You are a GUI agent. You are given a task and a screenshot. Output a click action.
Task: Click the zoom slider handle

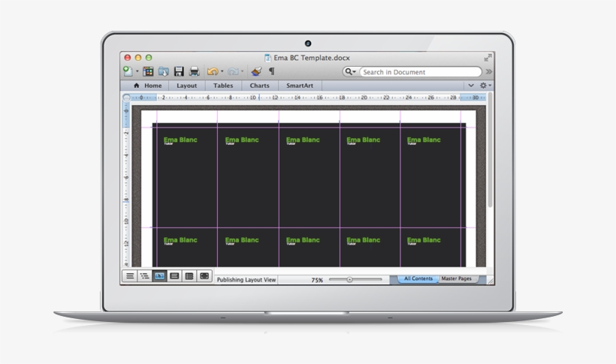point(349,280)
